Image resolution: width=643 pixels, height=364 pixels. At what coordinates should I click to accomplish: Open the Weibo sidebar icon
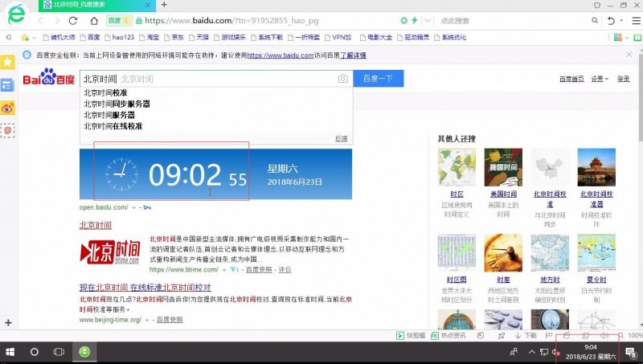coord(8,108)
